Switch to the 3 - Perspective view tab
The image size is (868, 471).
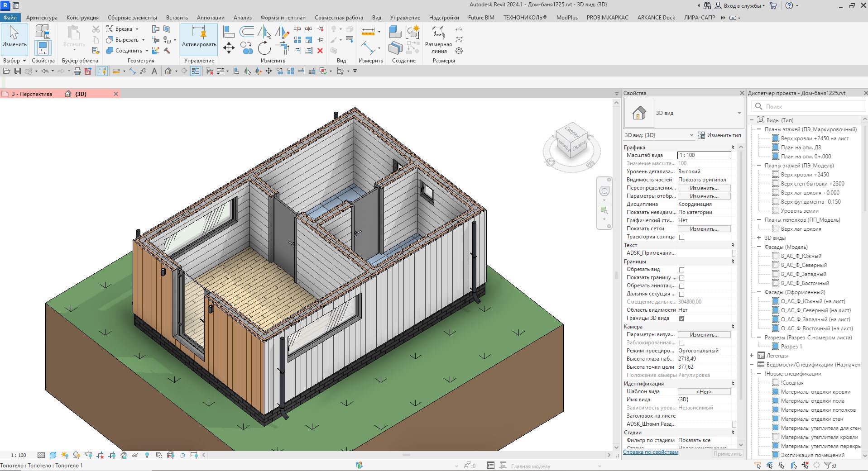pyautogui.click(x=32, y=94)
